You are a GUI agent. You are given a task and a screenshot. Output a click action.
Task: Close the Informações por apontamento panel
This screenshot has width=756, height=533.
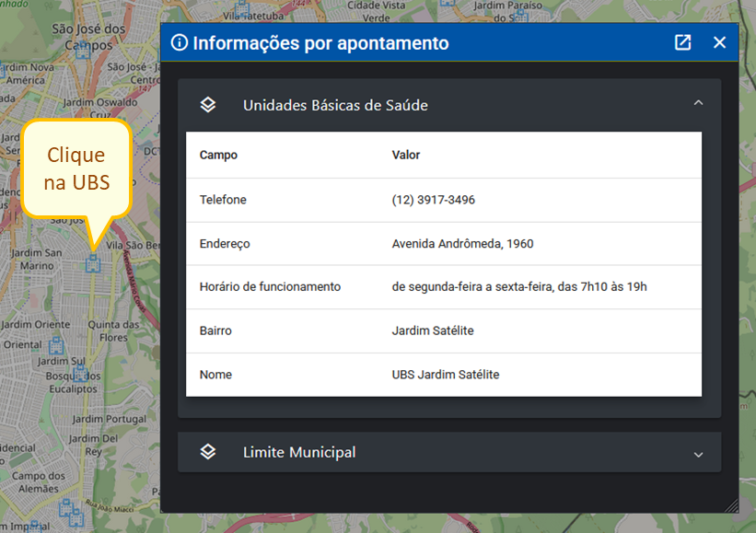[x=719, y=42]
